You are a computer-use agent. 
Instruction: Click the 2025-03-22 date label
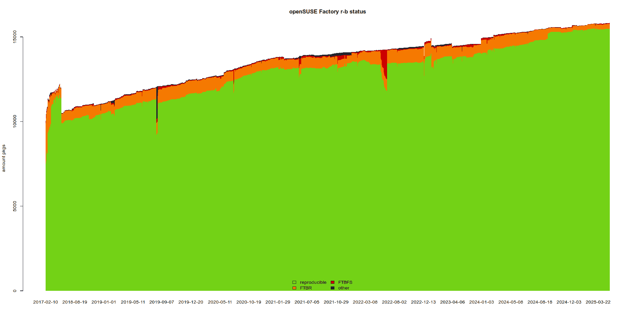pyautogui.click(x=598, y=302)
